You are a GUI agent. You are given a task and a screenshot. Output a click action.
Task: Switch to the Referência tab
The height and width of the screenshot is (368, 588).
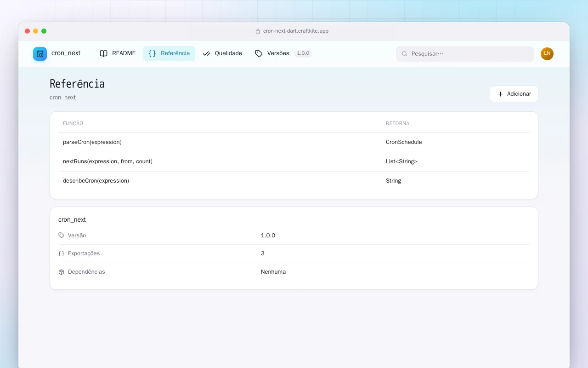click(x=169, y=53)
